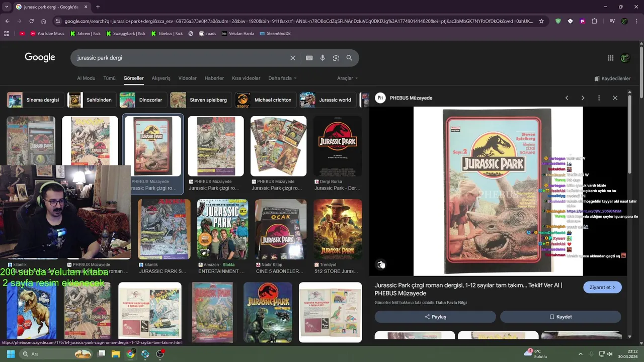Open the Amazon Entertainment Jurassic Park thumbnail
Image resolution: width=644 pixels, height=362 pixels.
pyautogui.click(x=222, y=230)
